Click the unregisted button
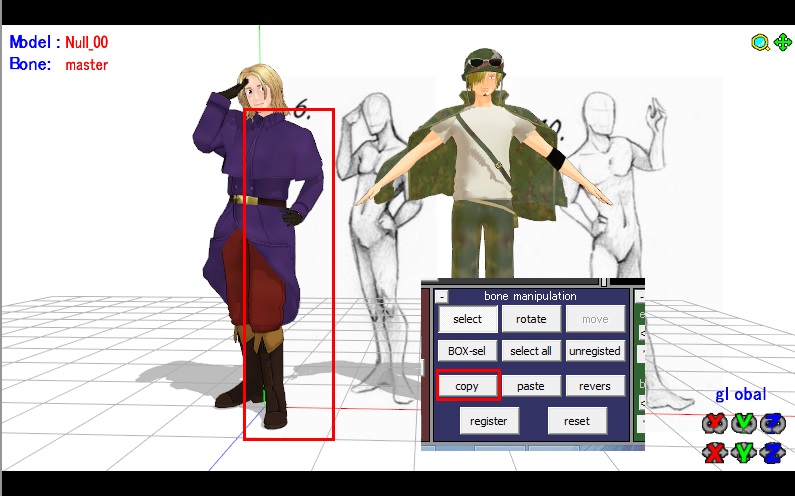Image resolution: width=795 pixels, height=496 pixels. point(595,351)
